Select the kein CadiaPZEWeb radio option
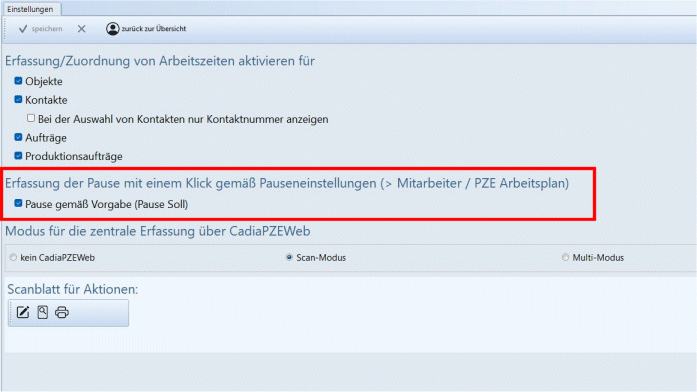 coord(13,257)
